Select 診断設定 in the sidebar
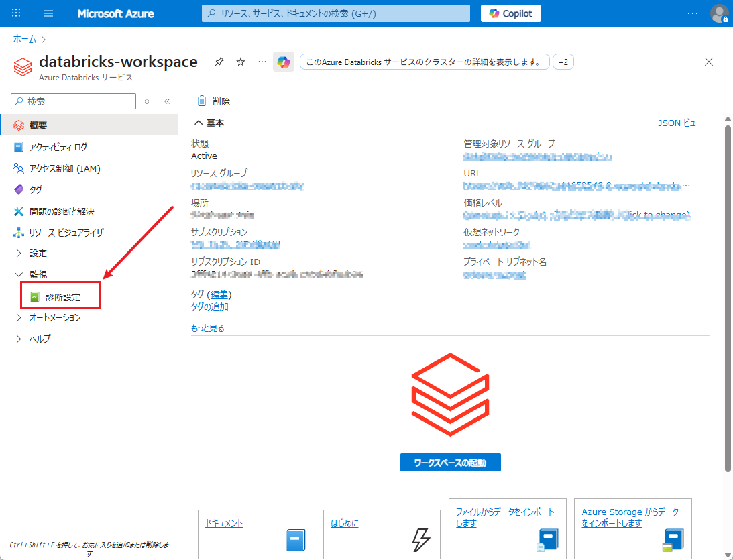Screen dimensions: 733x560 pyautogui.click(x=62, y=296)
